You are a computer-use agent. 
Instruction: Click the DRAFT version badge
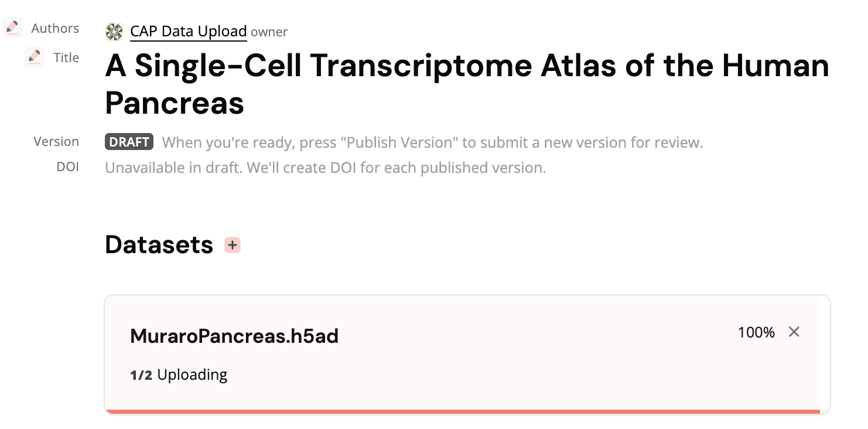coord(129,142)
